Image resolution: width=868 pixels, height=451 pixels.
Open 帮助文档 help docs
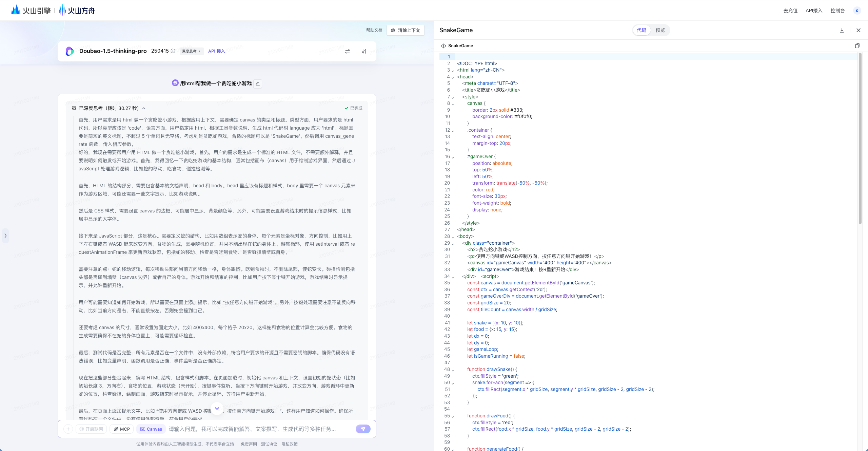(374, 30)
